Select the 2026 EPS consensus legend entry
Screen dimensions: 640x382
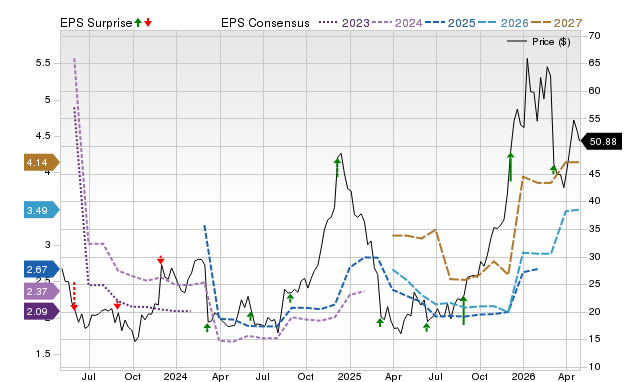coord(503,23)
